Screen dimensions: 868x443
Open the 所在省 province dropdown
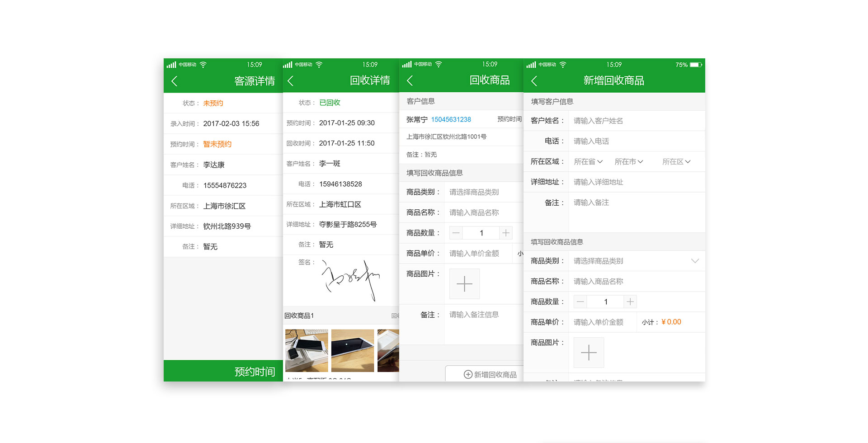coord(588,162)
